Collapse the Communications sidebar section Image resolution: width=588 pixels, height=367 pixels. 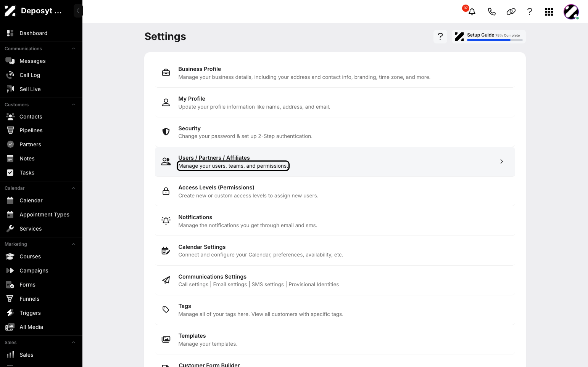pyautogui.click(x=74, y=49)
